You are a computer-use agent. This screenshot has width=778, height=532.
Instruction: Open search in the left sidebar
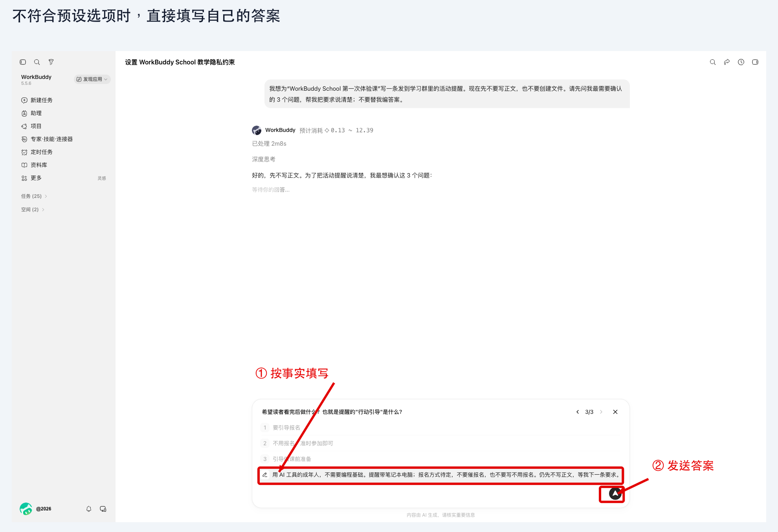pos(37,62)
